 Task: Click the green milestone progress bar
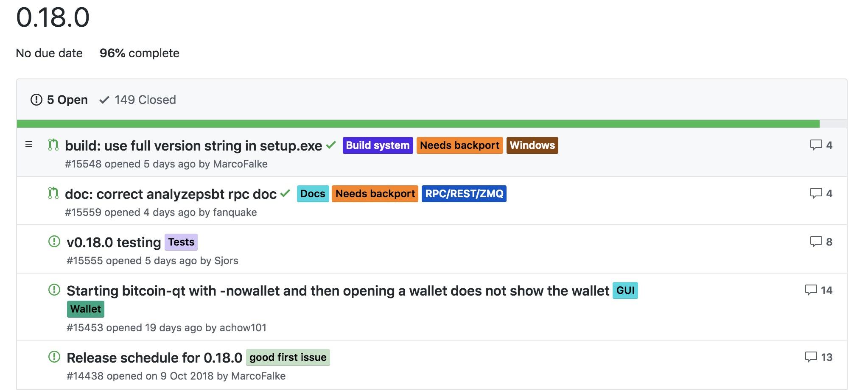coord(418,124)
